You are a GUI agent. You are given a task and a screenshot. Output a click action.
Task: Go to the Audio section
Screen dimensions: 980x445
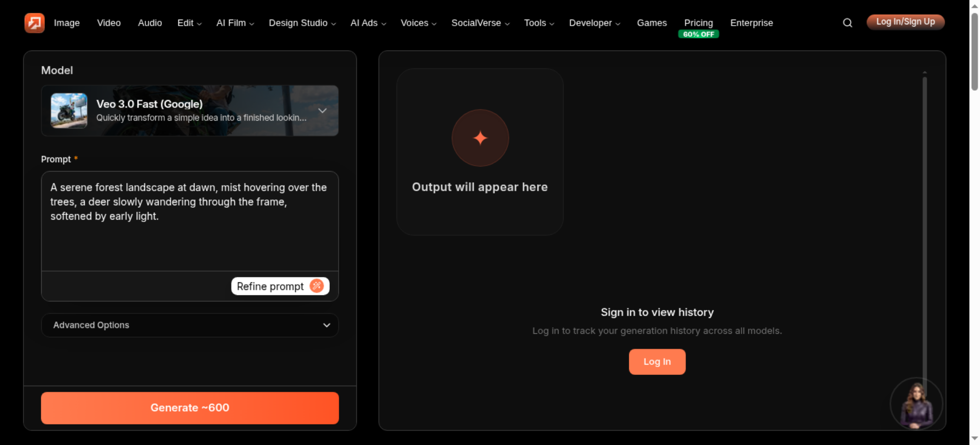(x=150, y=23)
